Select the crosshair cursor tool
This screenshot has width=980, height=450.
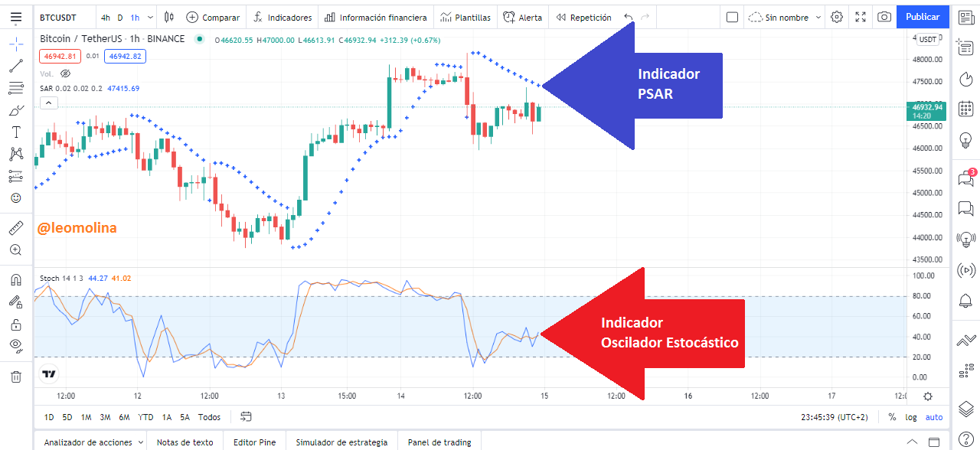tap(16, 44)
